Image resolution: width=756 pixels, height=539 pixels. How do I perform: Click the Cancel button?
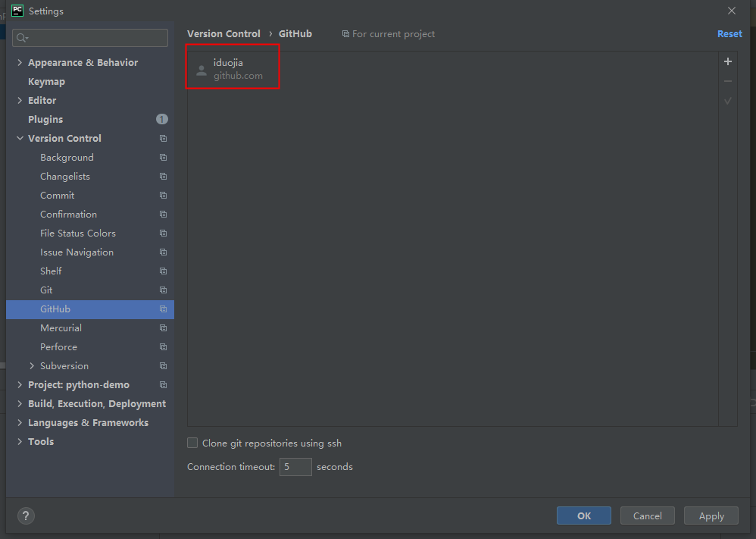(x=648, y=515)
